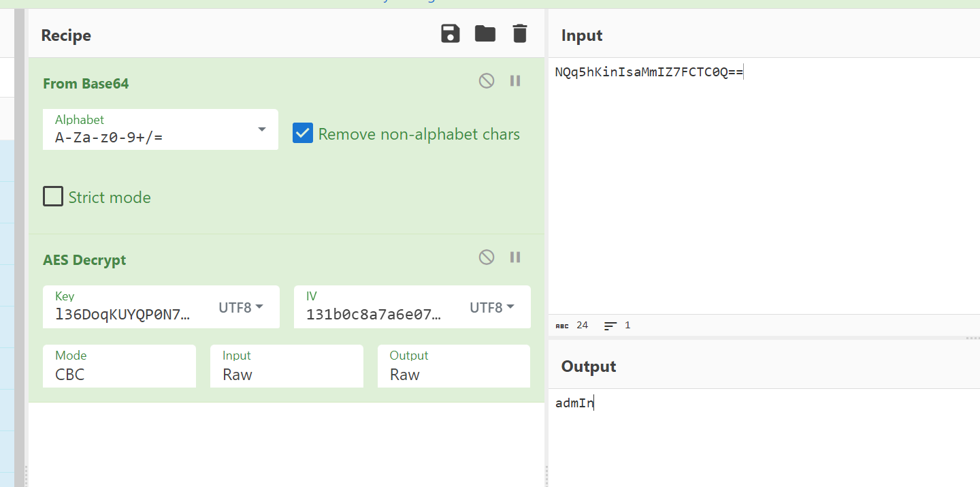Image resolution: width=980 pixels, height=487 pixels.
Task: Click the admIn text in Output
Action: 574,403
